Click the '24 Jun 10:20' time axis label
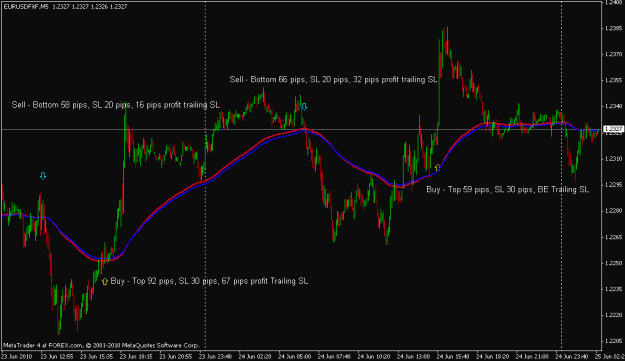The height and width of the screenshot is (361, 625). [x=374, y=356]
